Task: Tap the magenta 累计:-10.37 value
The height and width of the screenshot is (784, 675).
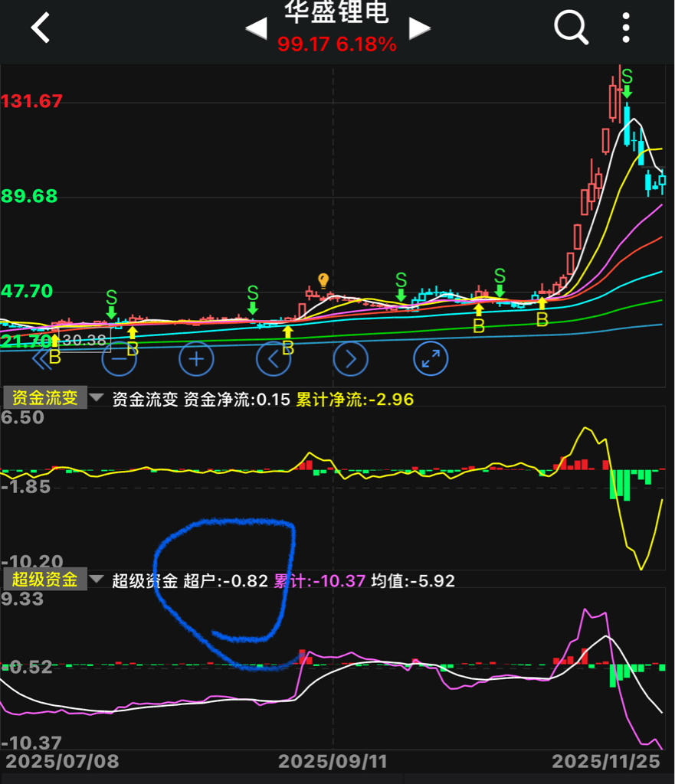Action: pos(319,580)
